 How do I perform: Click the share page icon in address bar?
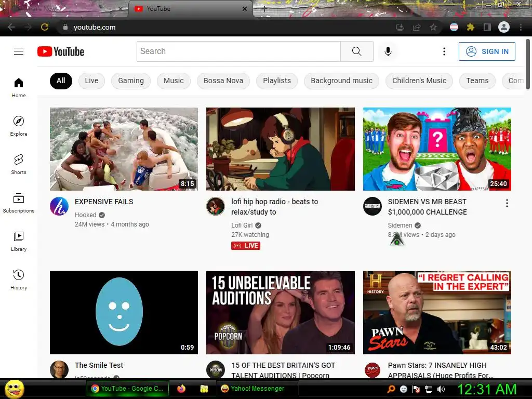416,27
